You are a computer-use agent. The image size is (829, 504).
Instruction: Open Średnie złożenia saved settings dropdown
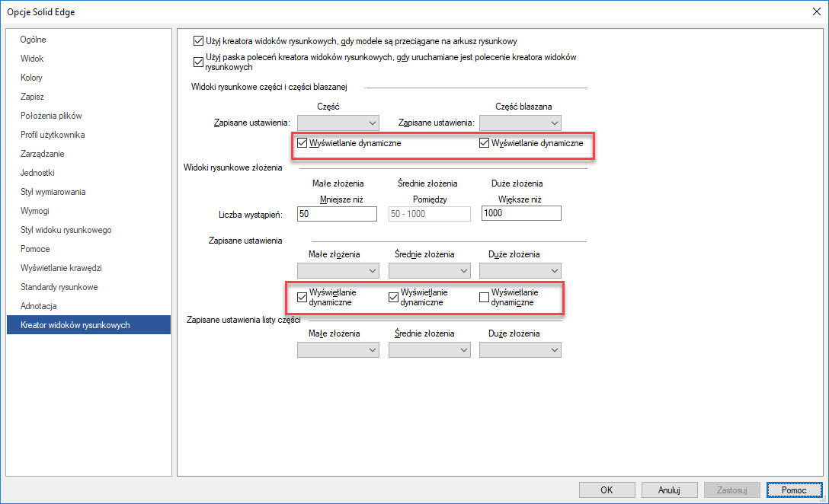(x=429, y=270)
